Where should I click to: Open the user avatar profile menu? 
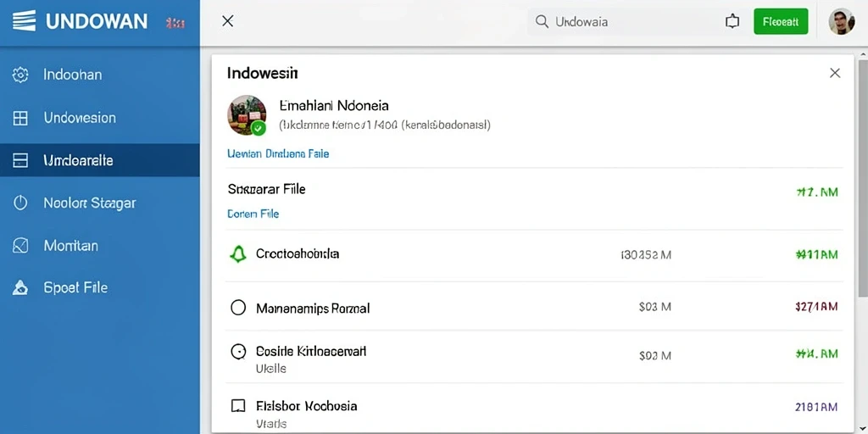click(842, 21)
